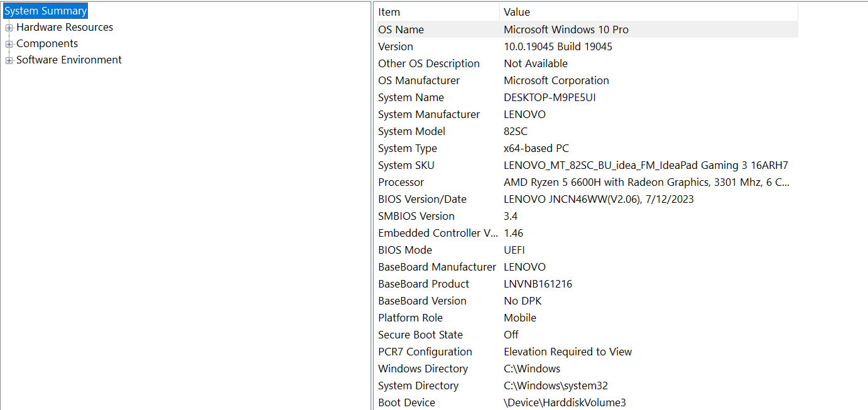
Task: Click the Microsoft Corporation value
Action: (556, 80)
